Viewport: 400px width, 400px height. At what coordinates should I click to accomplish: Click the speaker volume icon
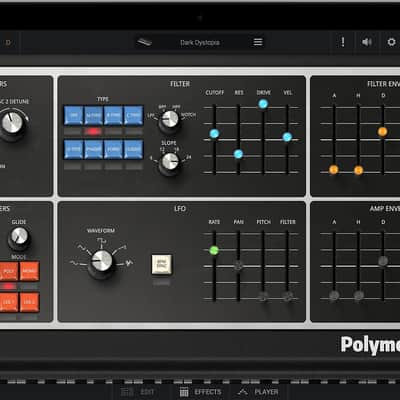click(x=367, y=42)
